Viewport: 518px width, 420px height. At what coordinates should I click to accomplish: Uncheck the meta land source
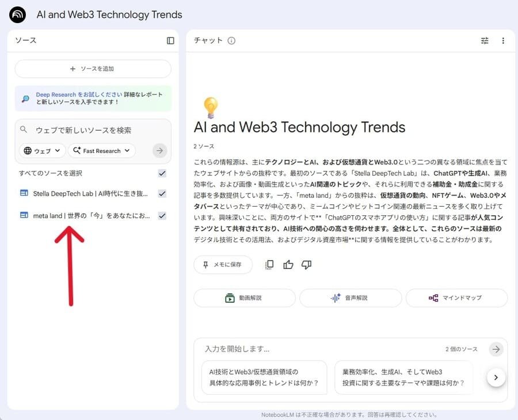point(162,216)
